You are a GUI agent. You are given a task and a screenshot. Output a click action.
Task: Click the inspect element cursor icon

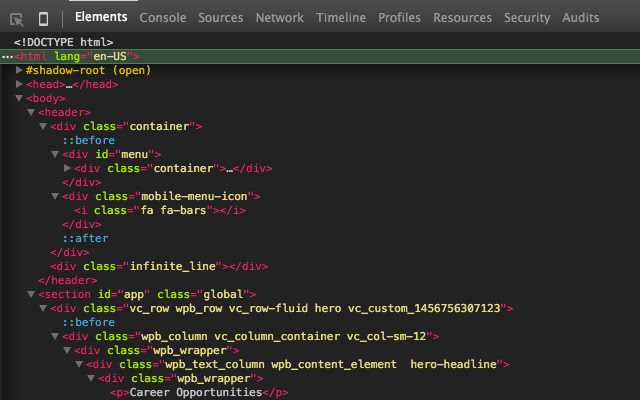point(17,18)
